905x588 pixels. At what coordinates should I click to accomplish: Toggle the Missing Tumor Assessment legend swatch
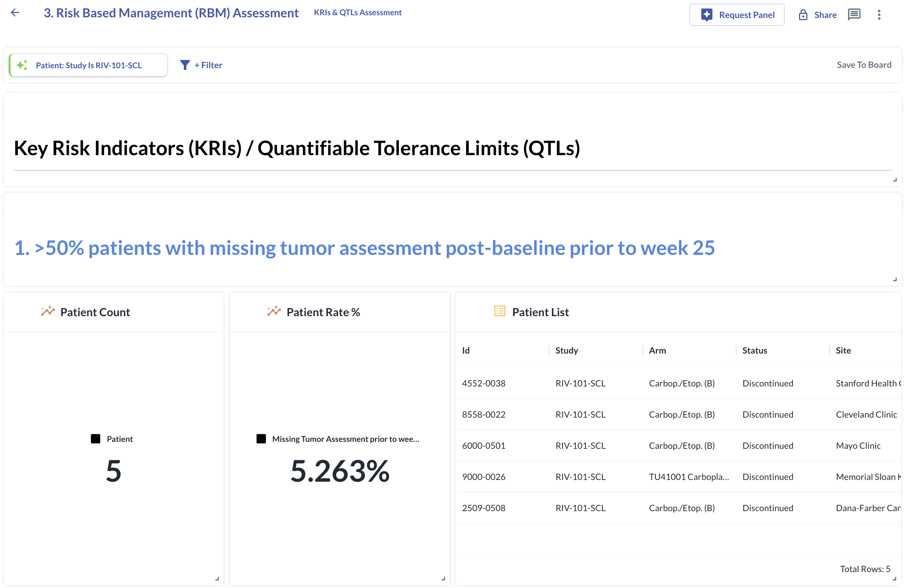[x=261, y=438]
